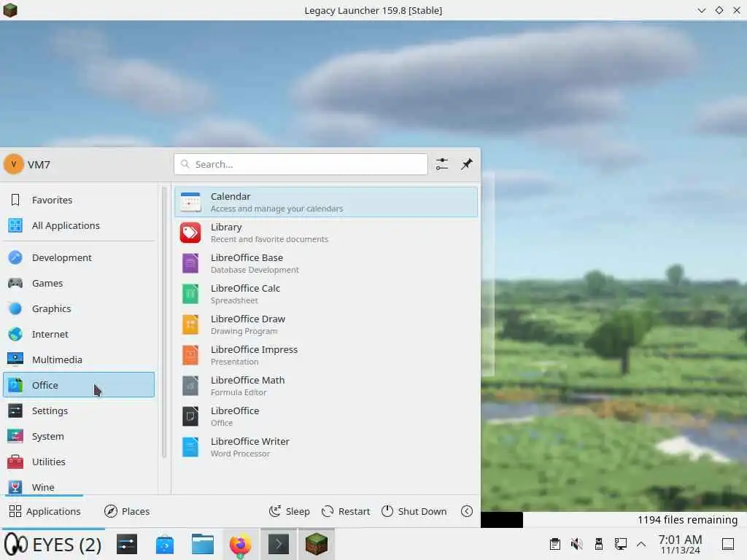Open the Dolphin file manager in taskbar
747x560 pixels.
203,545
